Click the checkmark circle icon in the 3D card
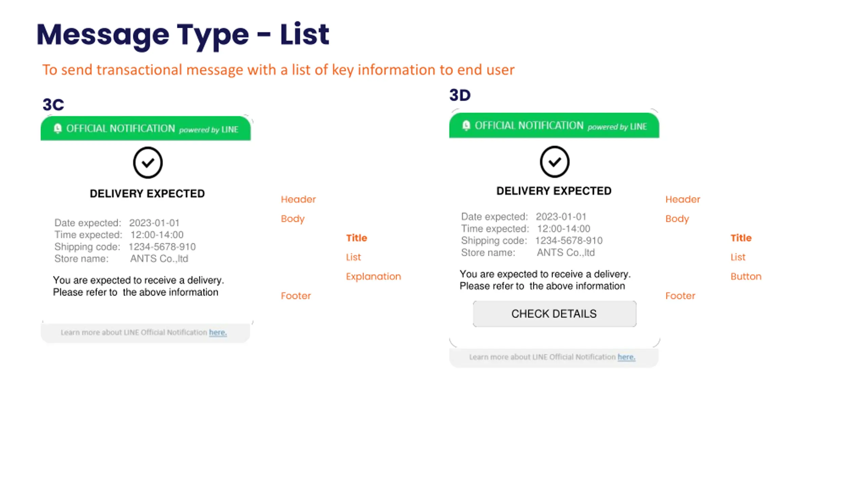This screenshot has height=488, width=868. pos(554,162)
